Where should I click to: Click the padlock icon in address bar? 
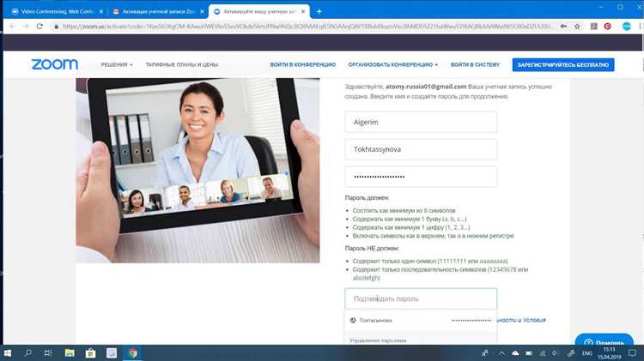pyautogui.click(x=57, y=27)
